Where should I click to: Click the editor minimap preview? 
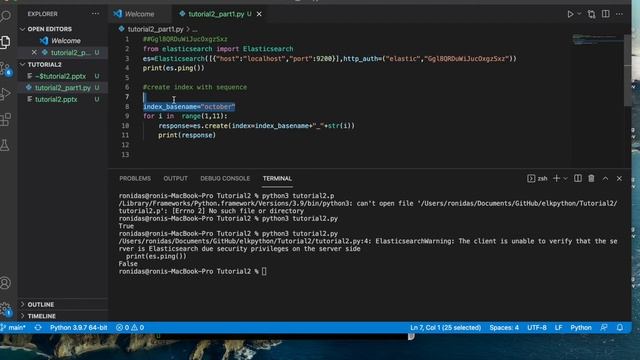(x=597, y=40)
